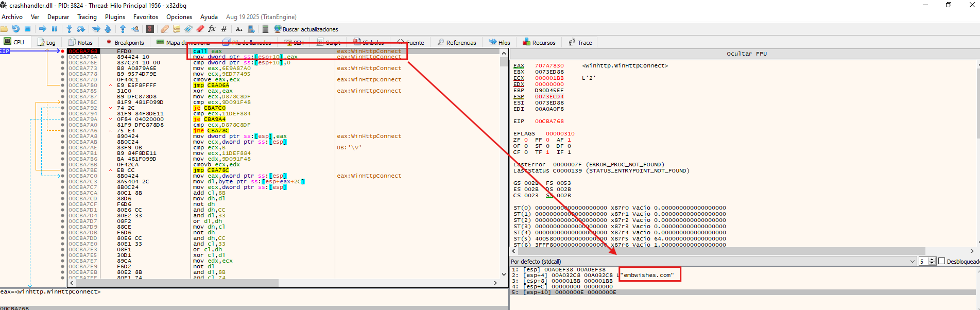Open the calculator tool icon
Image resolution: width=980 pixels, height=310 pixels.
tap(265, 29)
